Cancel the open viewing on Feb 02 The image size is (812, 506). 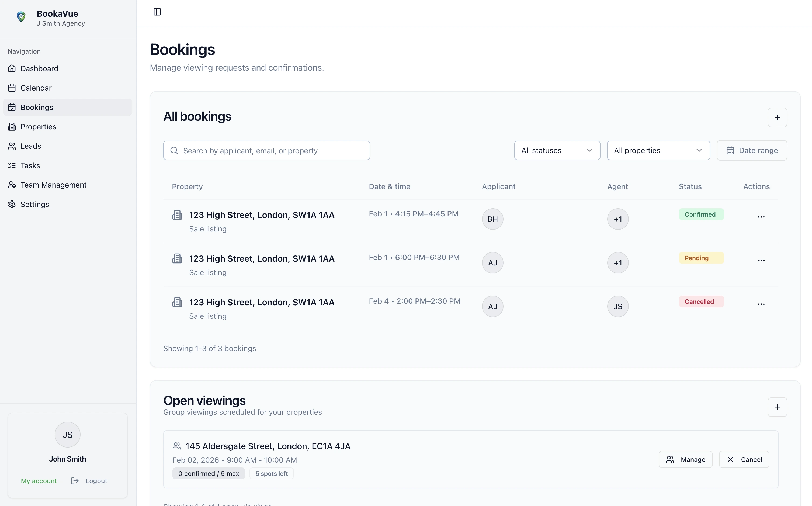pyautogui.click(x=744, y=459)
